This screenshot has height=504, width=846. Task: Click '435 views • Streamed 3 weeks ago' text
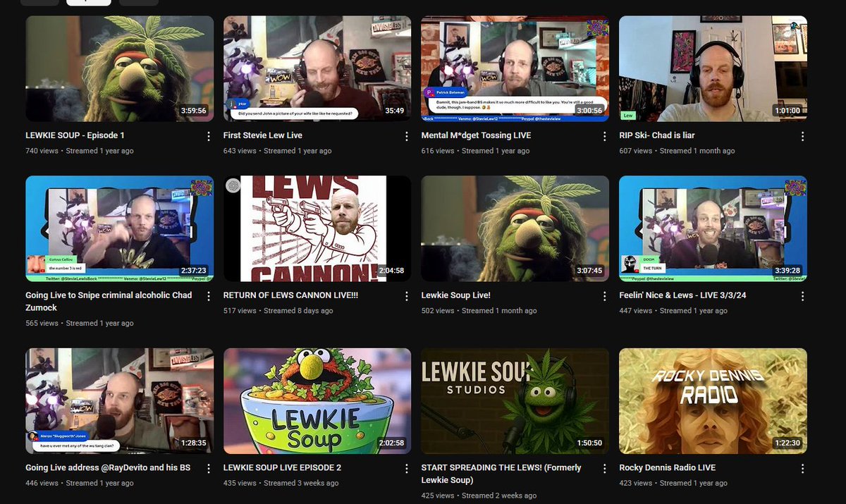[x=281, y=484]
